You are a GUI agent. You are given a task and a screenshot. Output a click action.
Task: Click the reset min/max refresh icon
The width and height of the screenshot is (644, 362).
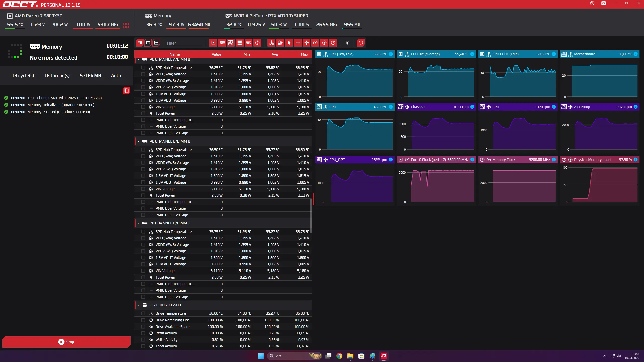pos(360,43)
